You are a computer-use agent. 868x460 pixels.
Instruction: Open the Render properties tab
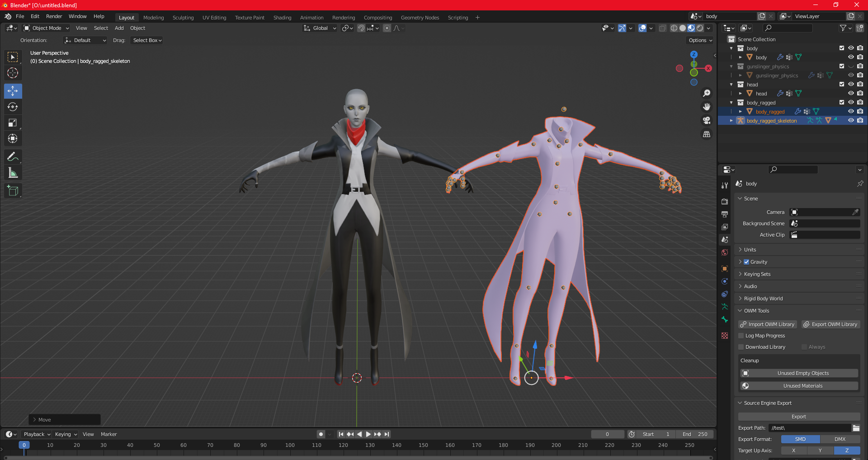[x=725, y=201]
